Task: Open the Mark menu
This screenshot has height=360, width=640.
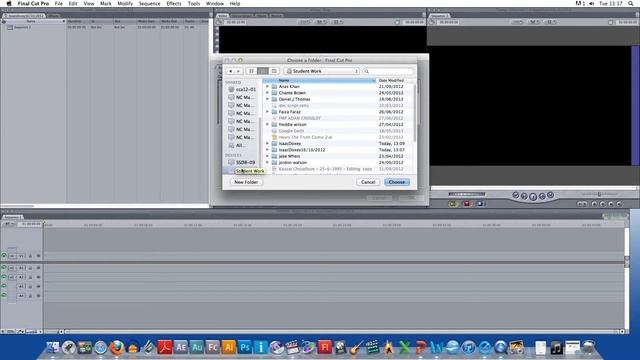Action: click(x=106, y=3)
